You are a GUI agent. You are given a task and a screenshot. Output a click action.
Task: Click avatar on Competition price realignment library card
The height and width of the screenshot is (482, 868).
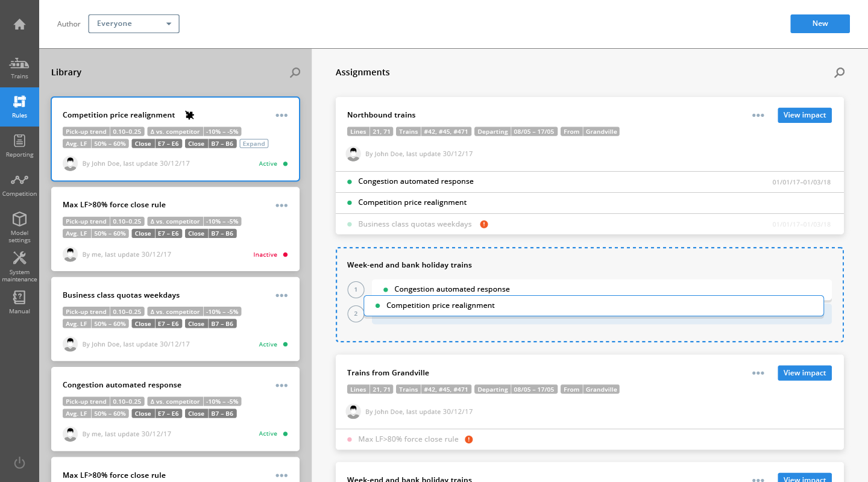[x=71, y=163]
